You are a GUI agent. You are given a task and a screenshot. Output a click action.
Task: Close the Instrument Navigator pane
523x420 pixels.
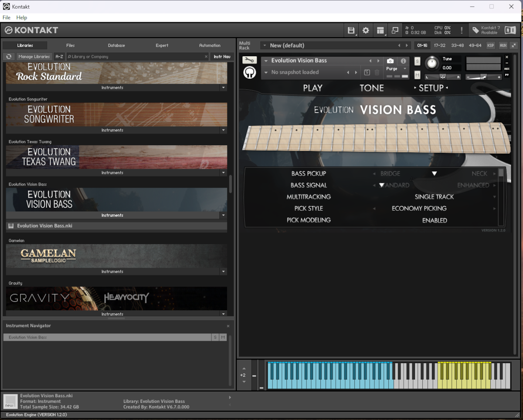coord(228,326)
